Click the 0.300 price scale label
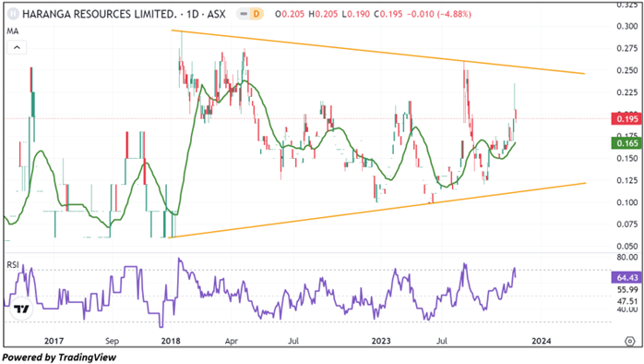Image resolution: width=644 pixels, height=364 pixels. point(627,26)
